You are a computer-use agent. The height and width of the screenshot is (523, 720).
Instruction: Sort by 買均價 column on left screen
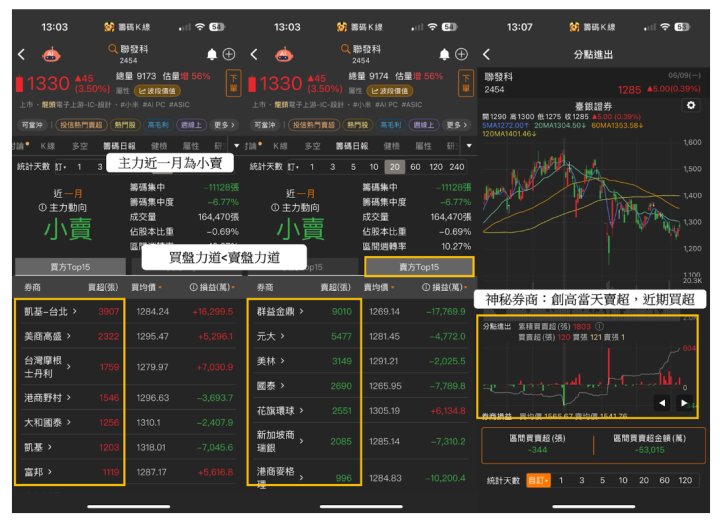pyautogui.click(x=146, y=287)
